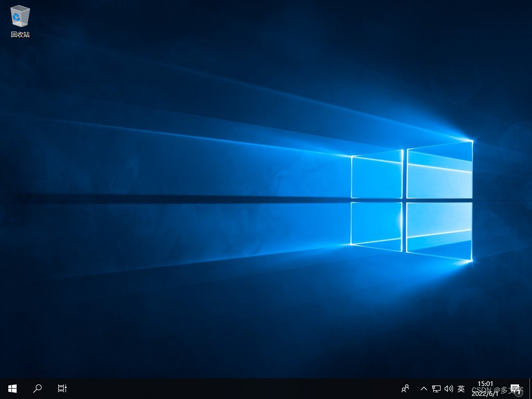The height and width of the screenshot is (399, 532).
Task: Switch input language indicator 英
Action: (x=461, y=389)
